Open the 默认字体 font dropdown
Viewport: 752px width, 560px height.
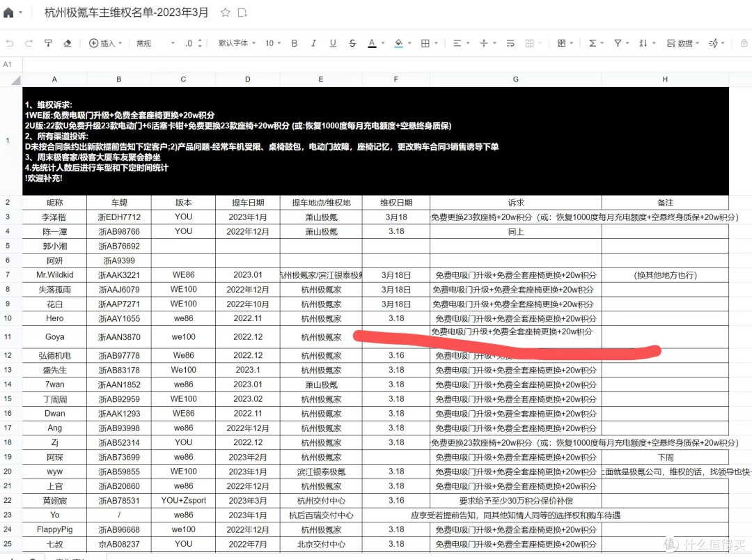click(237, 43)
